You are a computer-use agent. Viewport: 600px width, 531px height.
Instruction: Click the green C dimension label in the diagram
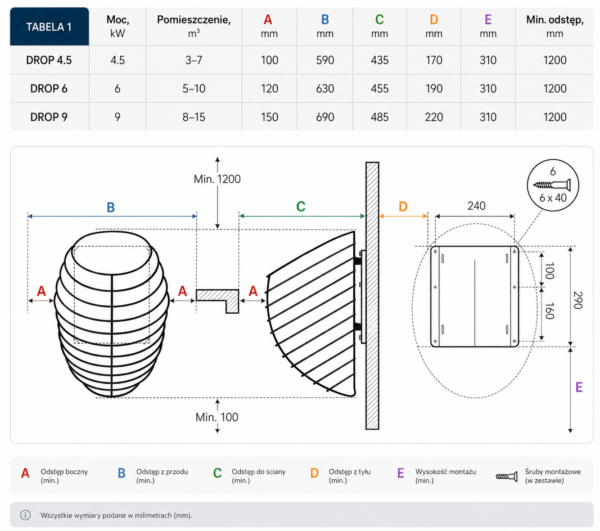[301, 207]
